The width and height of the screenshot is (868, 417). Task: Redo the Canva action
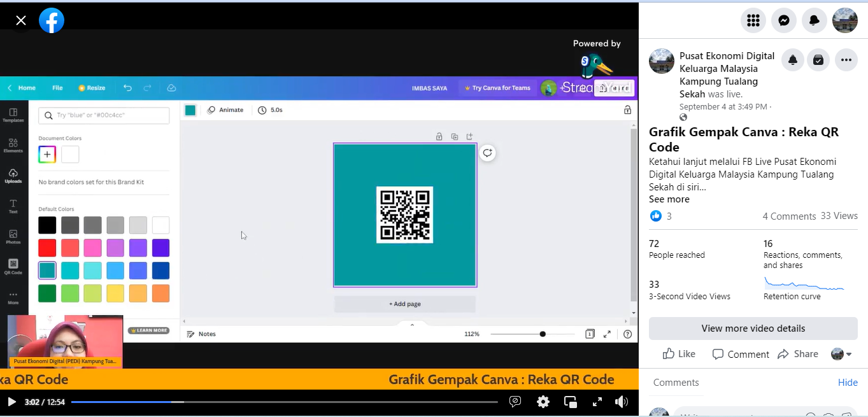tap(147, 88)
